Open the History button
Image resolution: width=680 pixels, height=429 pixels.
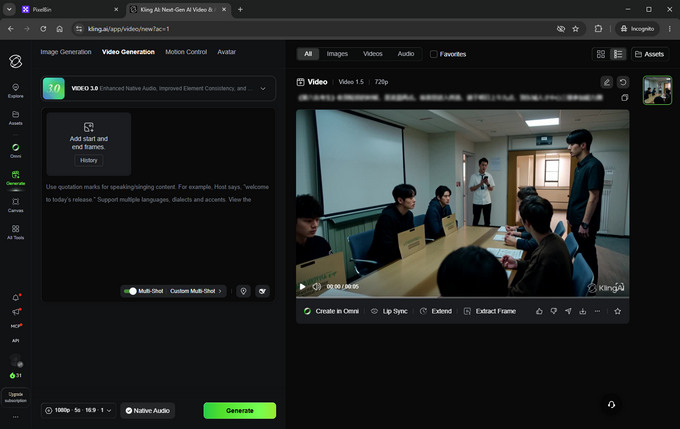tap(88, 160)
